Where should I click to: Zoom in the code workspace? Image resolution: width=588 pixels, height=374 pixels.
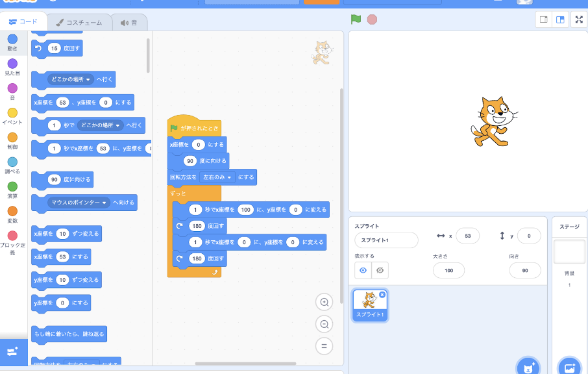[325, 302]
